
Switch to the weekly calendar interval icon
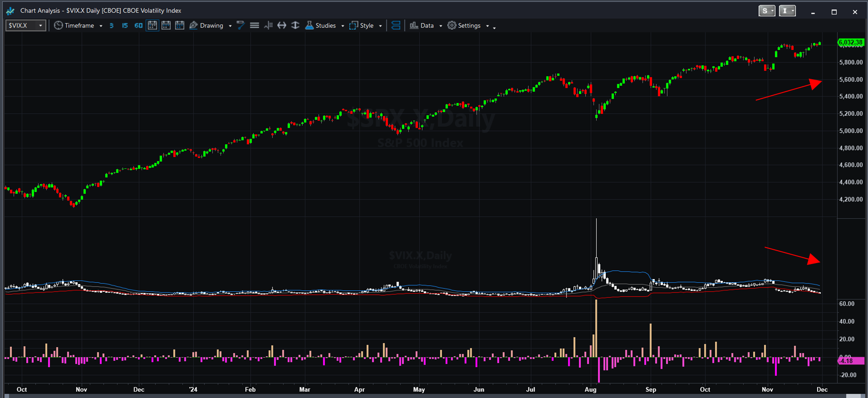pos(166,25)
